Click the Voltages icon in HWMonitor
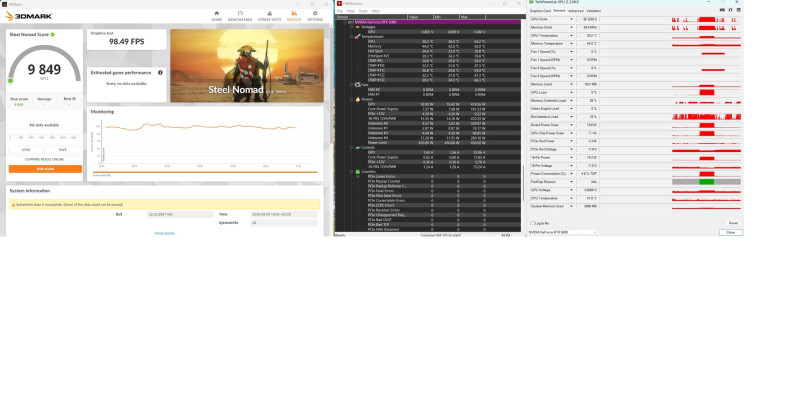The width and height of the screenshot is (800, 415). (358, 27)
